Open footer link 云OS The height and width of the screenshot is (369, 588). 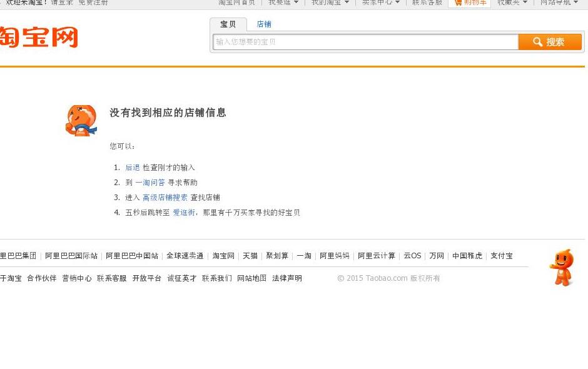(412, 256)
